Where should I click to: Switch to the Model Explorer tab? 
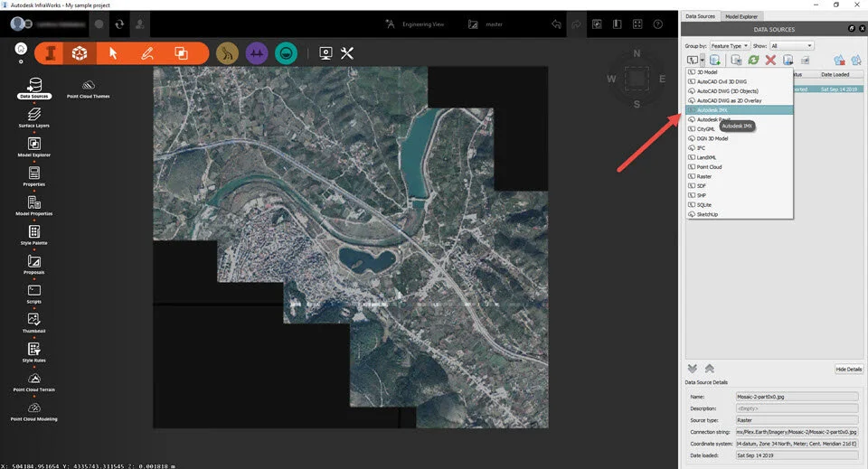pos(741,16)
